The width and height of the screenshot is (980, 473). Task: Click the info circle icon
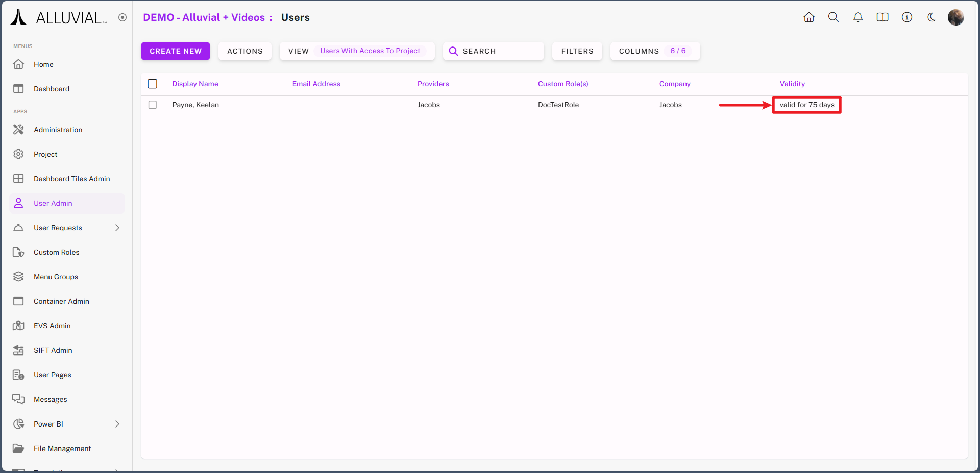tap(907, 17)
